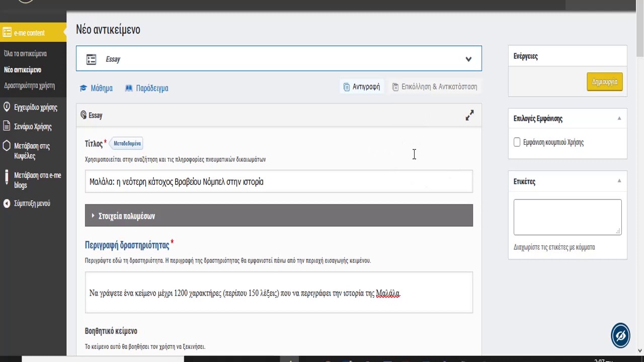Click the Σύμπτυξη μενού entry
This screenshot has height=362, width=644.
pos(32,204)
